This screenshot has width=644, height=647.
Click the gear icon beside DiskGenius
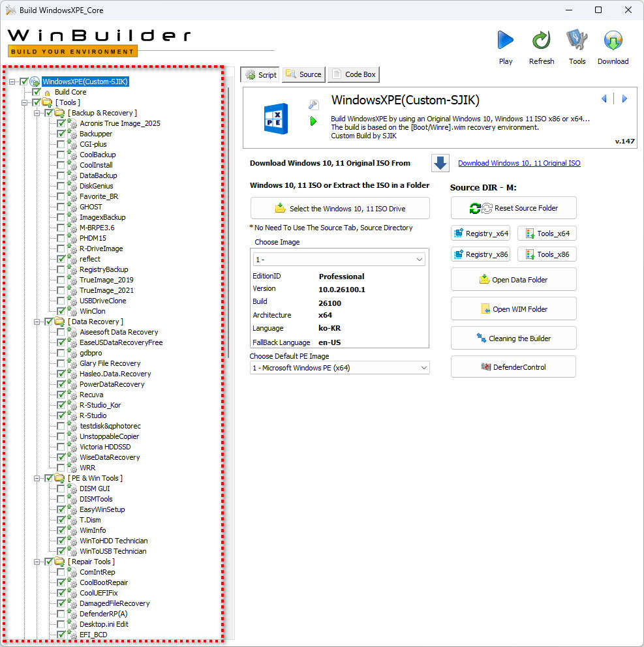(72, 186)
